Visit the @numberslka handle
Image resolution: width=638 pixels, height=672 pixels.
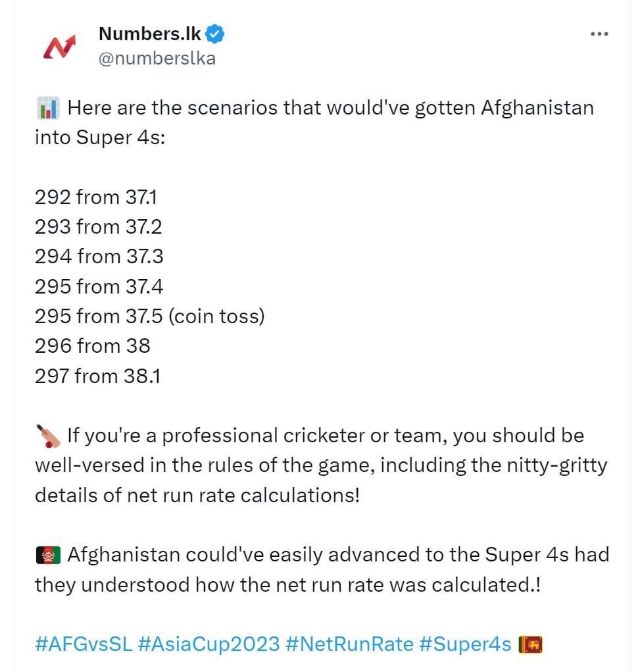click(157, 59)
